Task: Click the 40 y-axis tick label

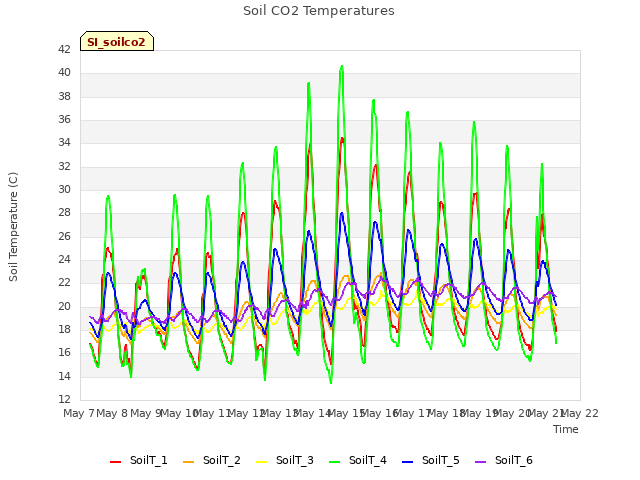Action: click(x=64, y=73)
